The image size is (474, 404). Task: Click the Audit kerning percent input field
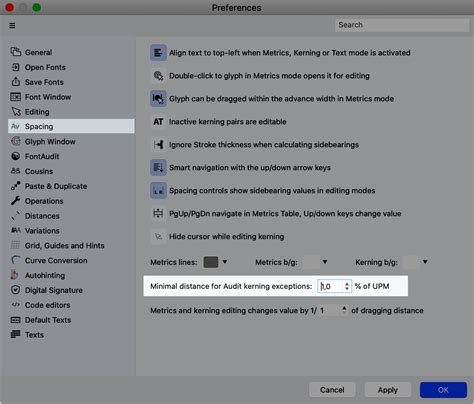pos(330,286)
